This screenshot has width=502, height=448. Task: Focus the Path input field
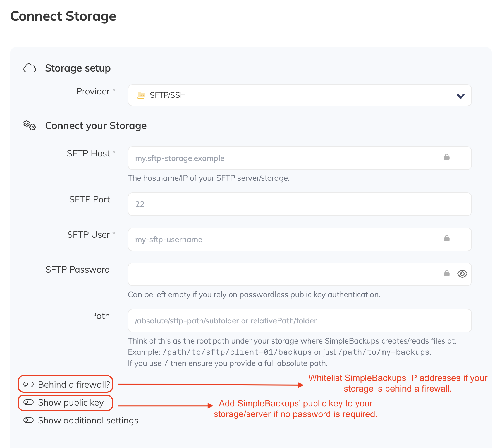[x=279, y=321]
